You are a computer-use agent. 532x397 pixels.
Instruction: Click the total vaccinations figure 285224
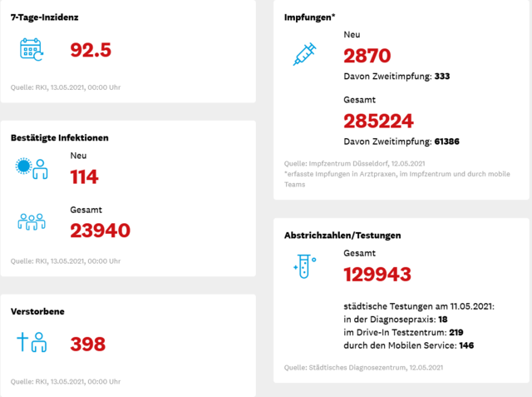point(379,121)
